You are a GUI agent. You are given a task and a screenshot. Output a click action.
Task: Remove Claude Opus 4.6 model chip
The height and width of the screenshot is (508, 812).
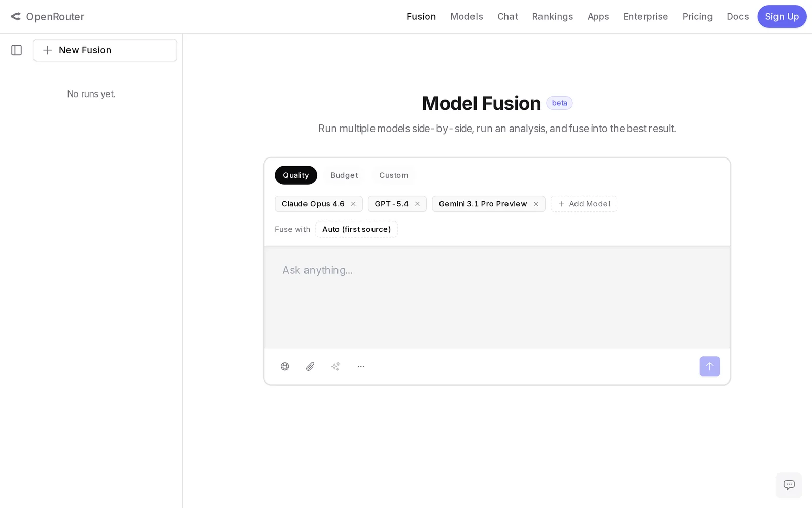pos(353,204)
